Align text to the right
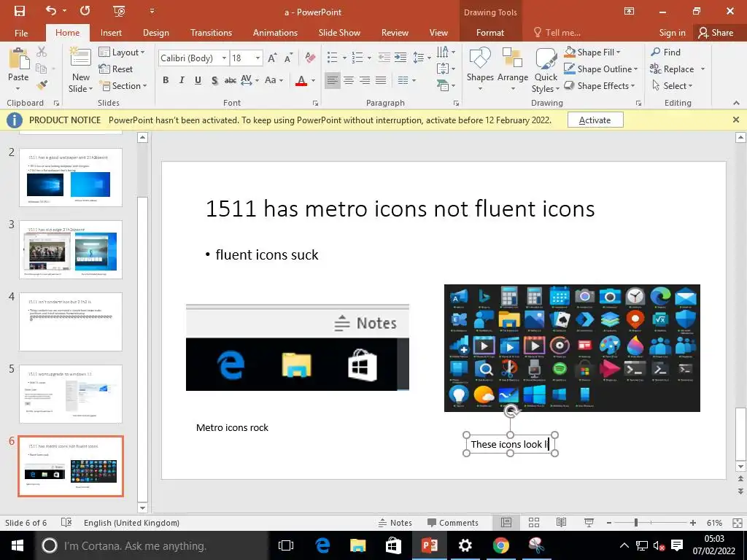The width and height of the screenshot is (747, 560). click(x=365, y=80)
